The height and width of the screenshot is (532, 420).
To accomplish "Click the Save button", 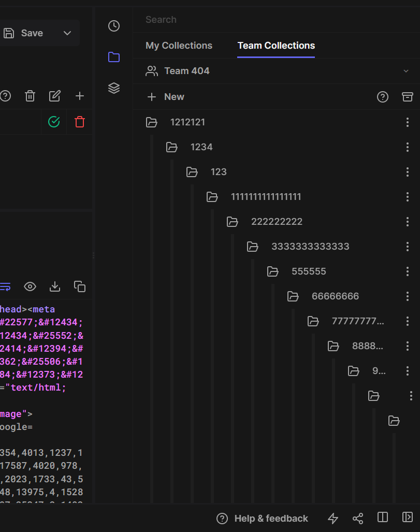I will coord(24,33).
